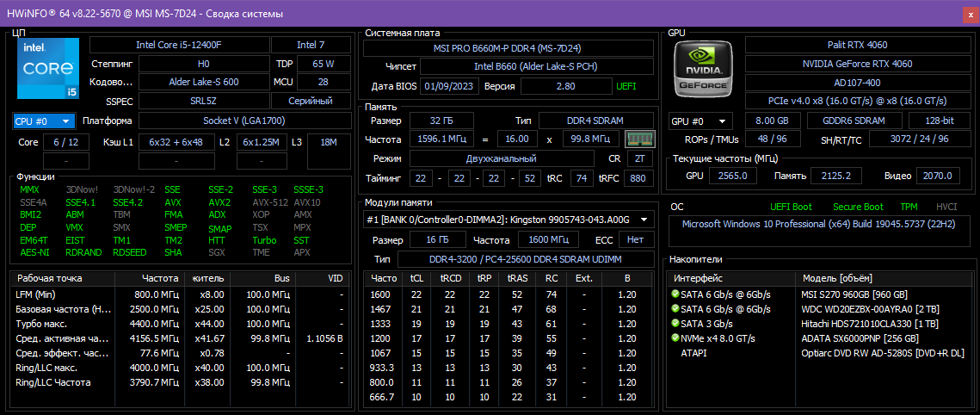Click the Turbo feature label
This screenshot has width=980, height=415.
[264, 240]
